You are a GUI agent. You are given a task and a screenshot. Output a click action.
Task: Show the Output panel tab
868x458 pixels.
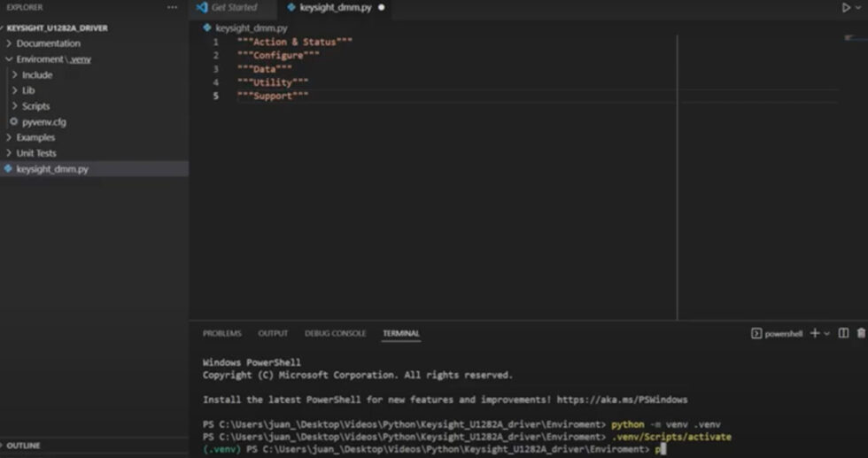coord(273,333)
